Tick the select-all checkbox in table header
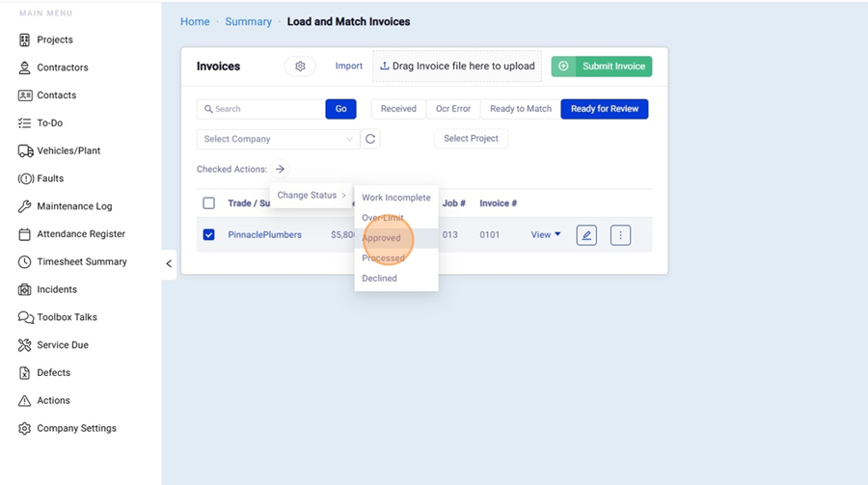The width and height of the screenshot is (868, 485). coord(208,203)
